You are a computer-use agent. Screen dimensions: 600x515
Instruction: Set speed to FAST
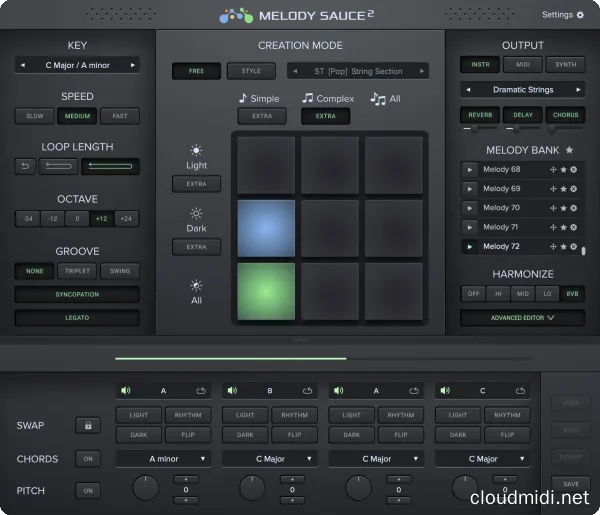coord(119,116)
